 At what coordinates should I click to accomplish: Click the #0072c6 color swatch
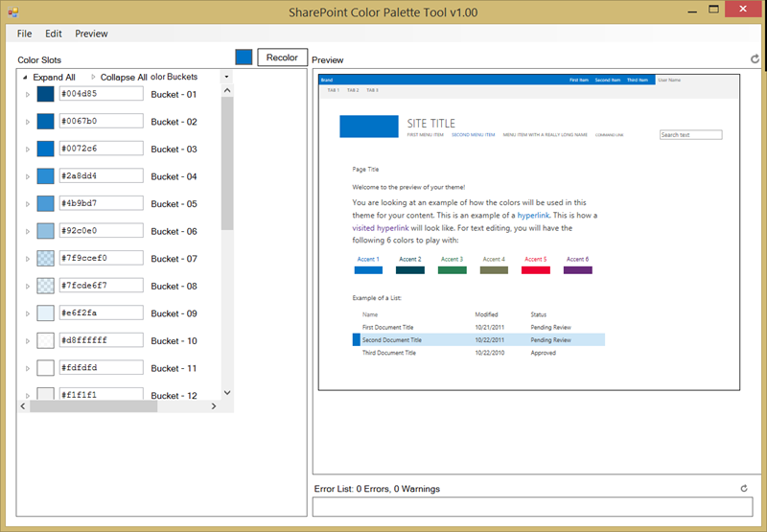[x=45, y=149]
